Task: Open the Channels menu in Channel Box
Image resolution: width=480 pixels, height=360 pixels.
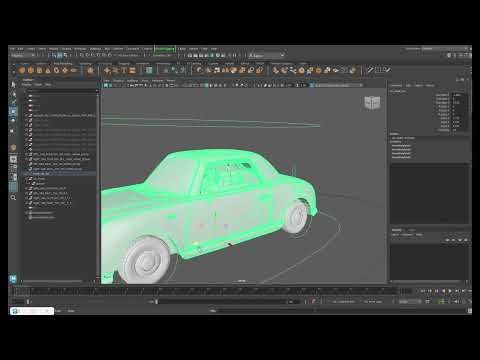Action: point(396,85)
